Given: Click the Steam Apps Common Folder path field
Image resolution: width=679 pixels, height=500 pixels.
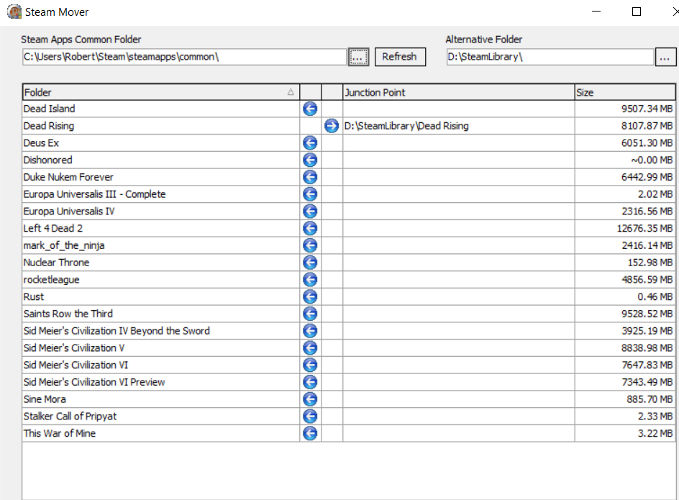Looking at the screenshot, I should pyautogui.click(x=184, y=57).
